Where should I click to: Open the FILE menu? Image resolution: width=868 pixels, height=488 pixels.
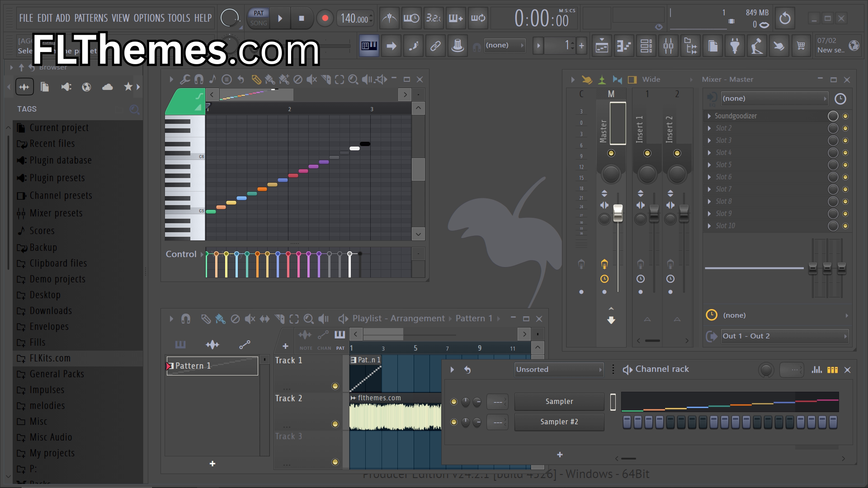point(26,18)
